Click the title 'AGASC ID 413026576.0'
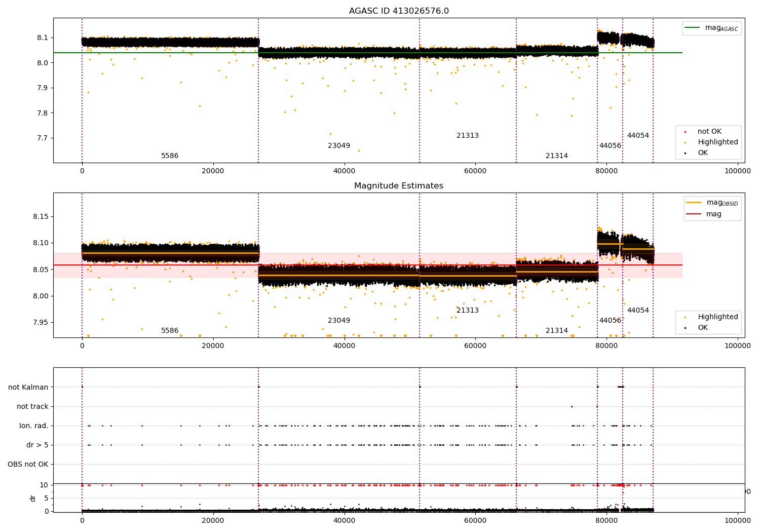The image size is (760, 532). point(399,11)
